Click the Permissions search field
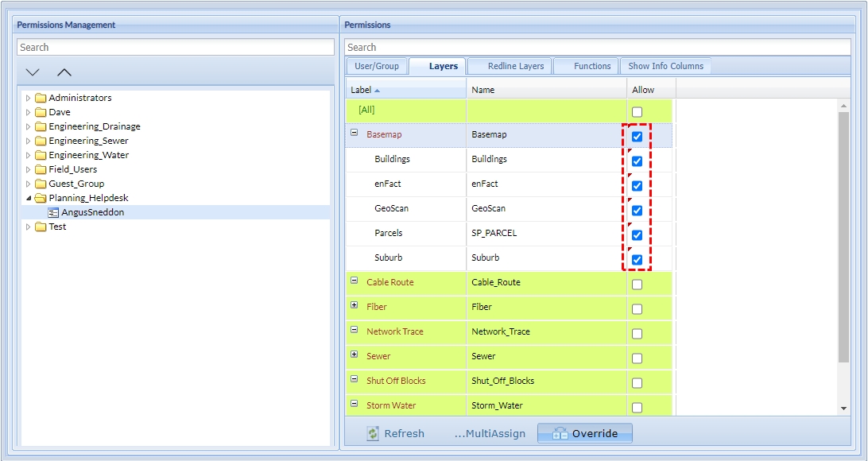 click(x=598, y=48)
